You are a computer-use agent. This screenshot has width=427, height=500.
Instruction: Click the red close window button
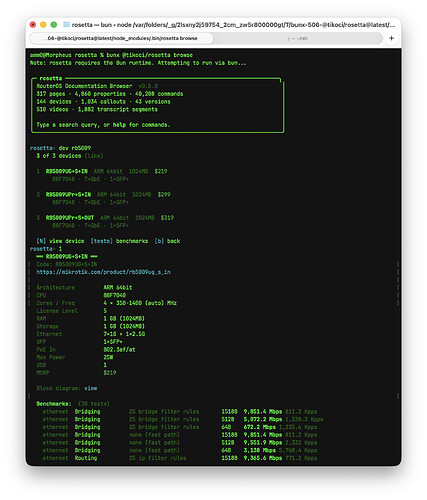pyautogui.click(x=33, y=25)
